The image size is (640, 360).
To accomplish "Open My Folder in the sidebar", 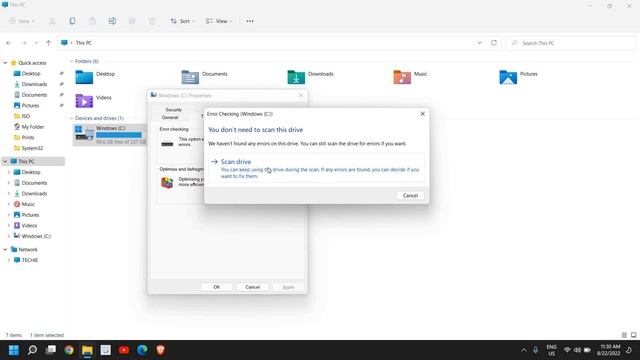I will pyautogui.click(x=33, y=127).
